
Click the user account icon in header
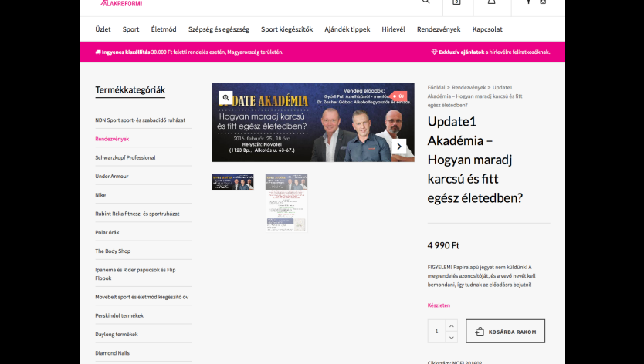click(491, 2)
